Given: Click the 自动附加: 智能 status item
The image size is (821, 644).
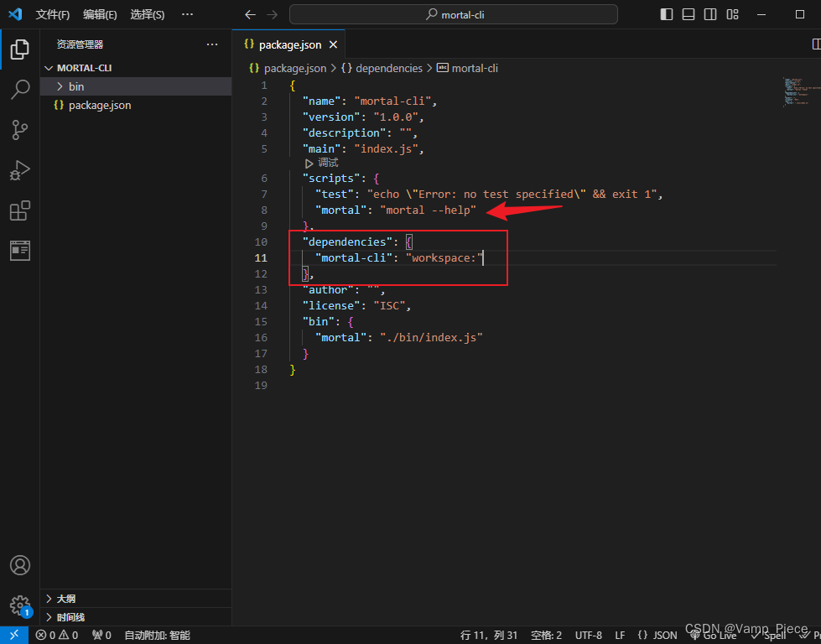Looking at the screenshot, I should point(157,635).
